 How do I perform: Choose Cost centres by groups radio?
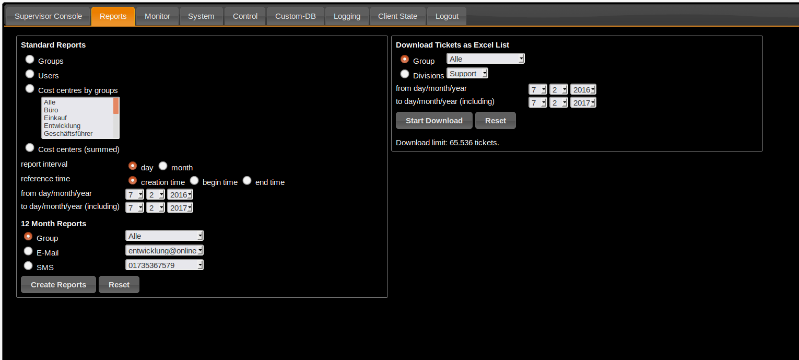[x=30, y=89]
